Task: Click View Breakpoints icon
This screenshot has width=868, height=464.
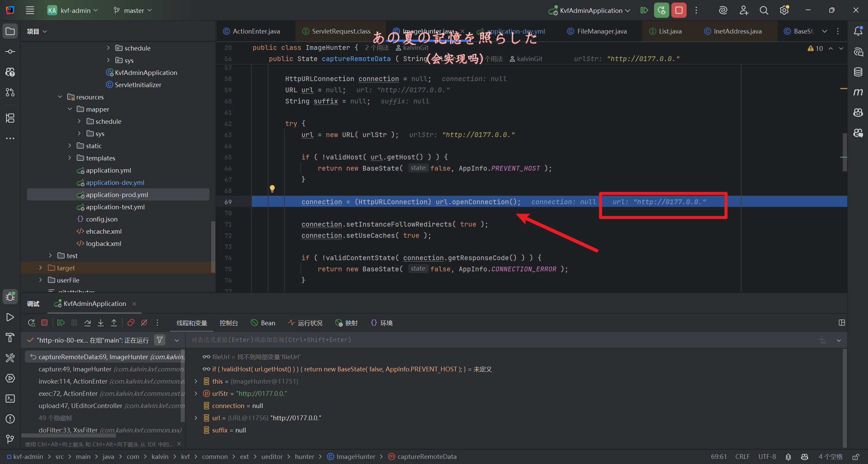Action: (x=131, y=323)
